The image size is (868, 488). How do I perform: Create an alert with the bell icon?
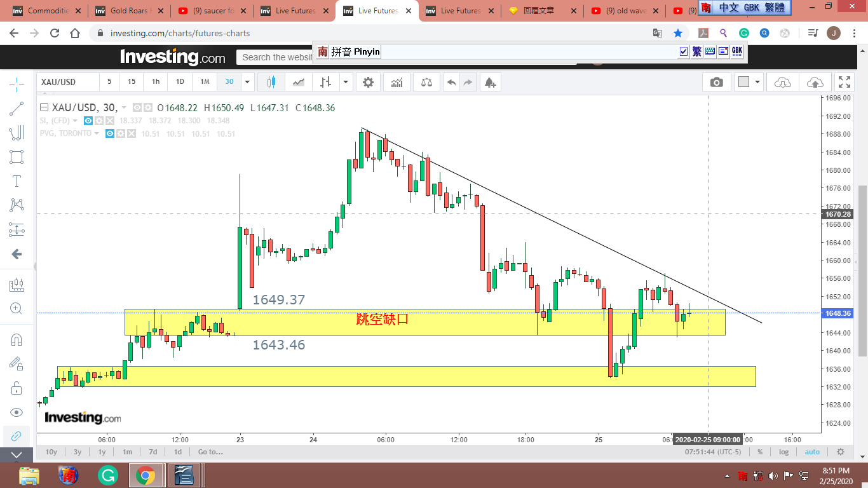[x=490, y=82]
